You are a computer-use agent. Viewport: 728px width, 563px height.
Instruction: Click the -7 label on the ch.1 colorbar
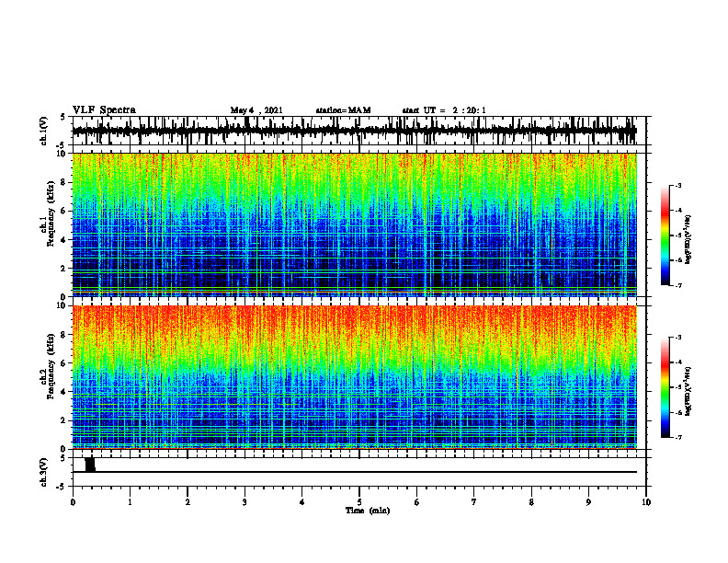pos(678,285)
